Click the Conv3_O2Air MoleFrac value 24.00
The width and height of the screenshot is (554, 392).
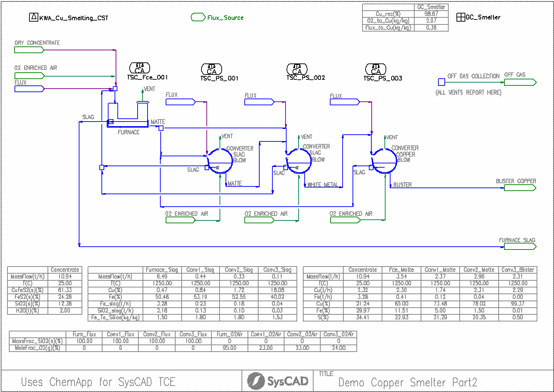[338, 348]
